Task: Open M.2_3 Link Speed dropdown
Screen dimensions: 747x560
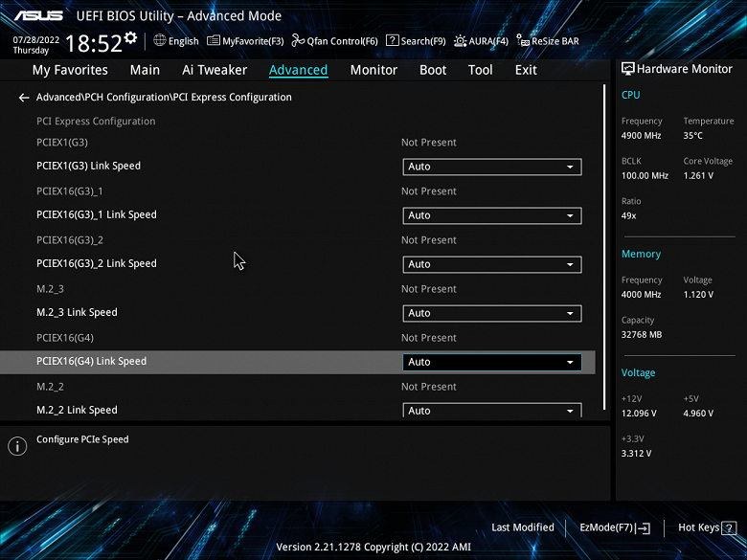Action: click(x=492, y=313)
